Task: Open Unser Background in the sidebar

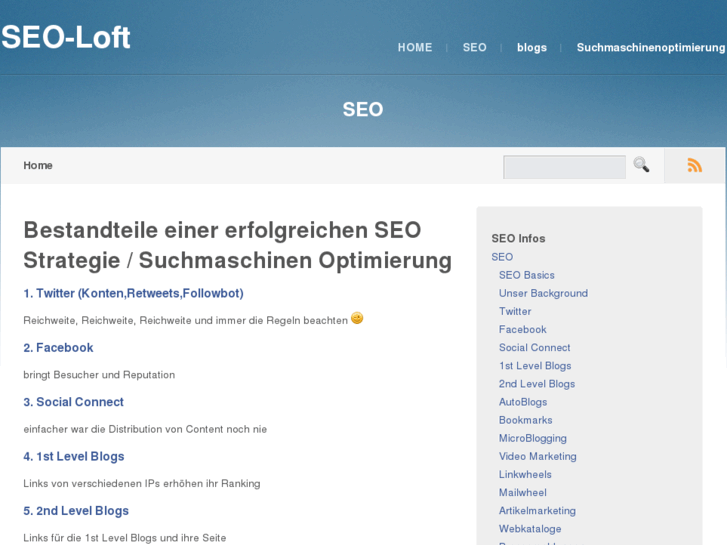Action: click(543, 293)
